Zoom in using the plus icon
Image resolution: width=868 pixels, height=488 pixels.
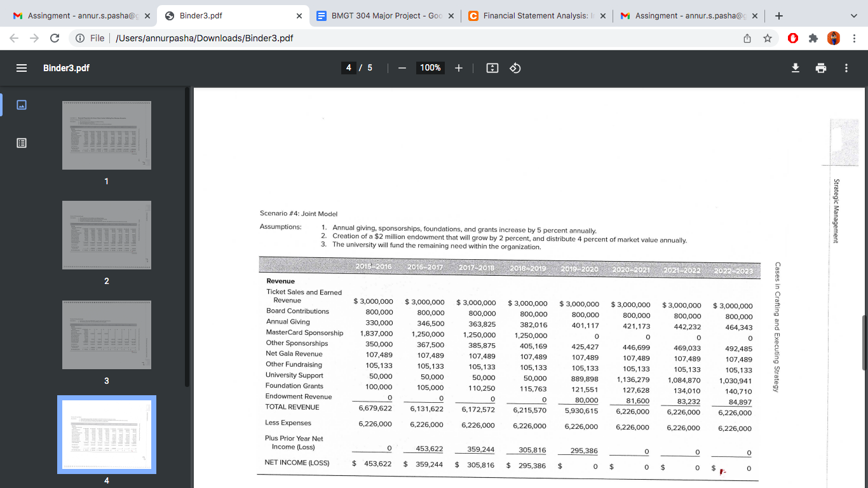click(x=458, y=67)
